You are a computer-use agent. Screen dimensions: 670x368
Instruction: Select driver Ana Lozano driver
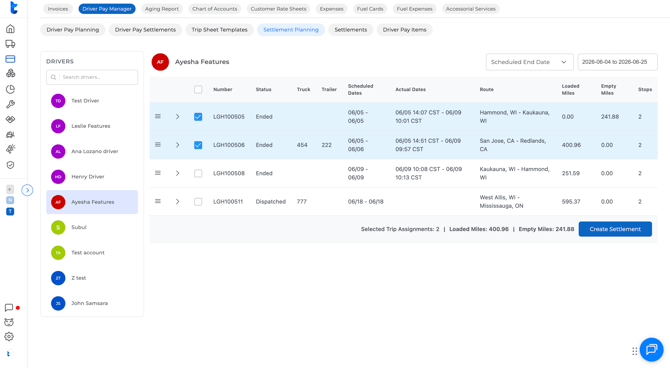click(x=92, y=151)
